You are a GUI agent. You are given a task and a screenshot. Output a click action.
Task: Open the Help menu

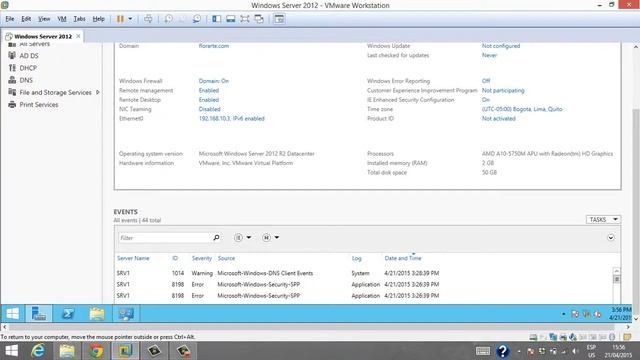click(x=98, y=19)
